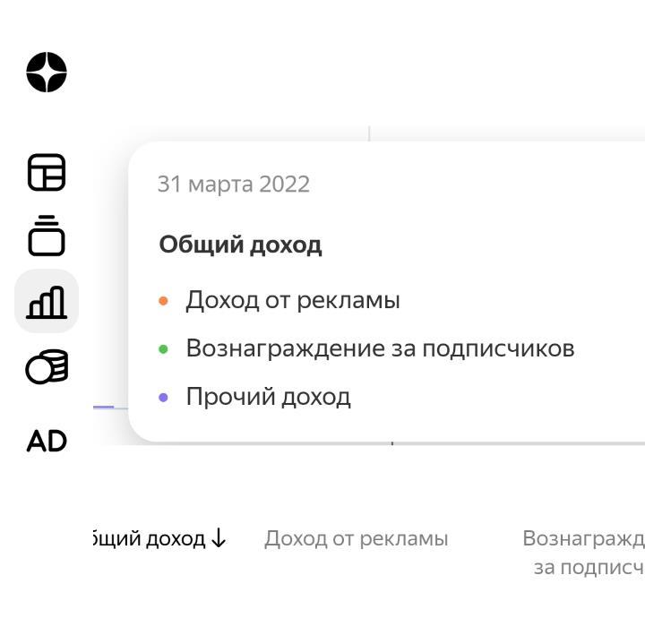The image size is (645, 644).
Task: Open the publications stack icon
Action: point(47,236)
